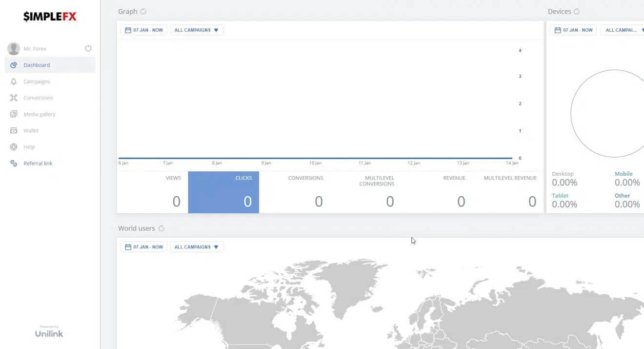Refresh the World users panel
Screen dimensions: 644x349
(x=161, y=228)
